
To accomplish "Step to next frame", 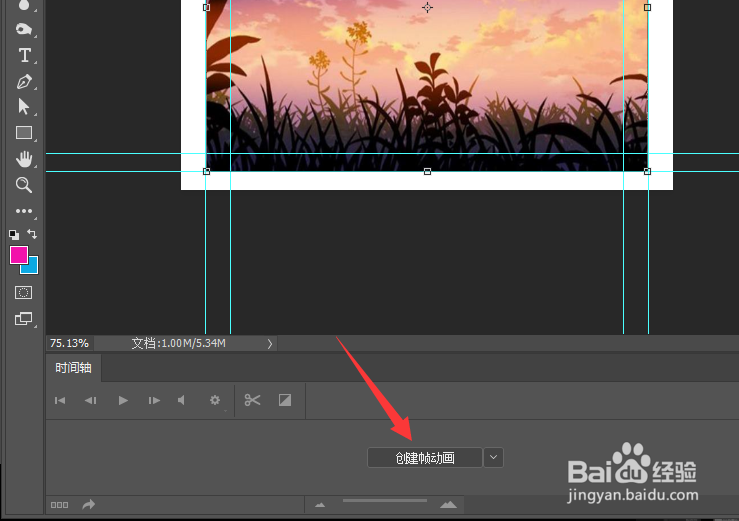I will coord(154,400).
